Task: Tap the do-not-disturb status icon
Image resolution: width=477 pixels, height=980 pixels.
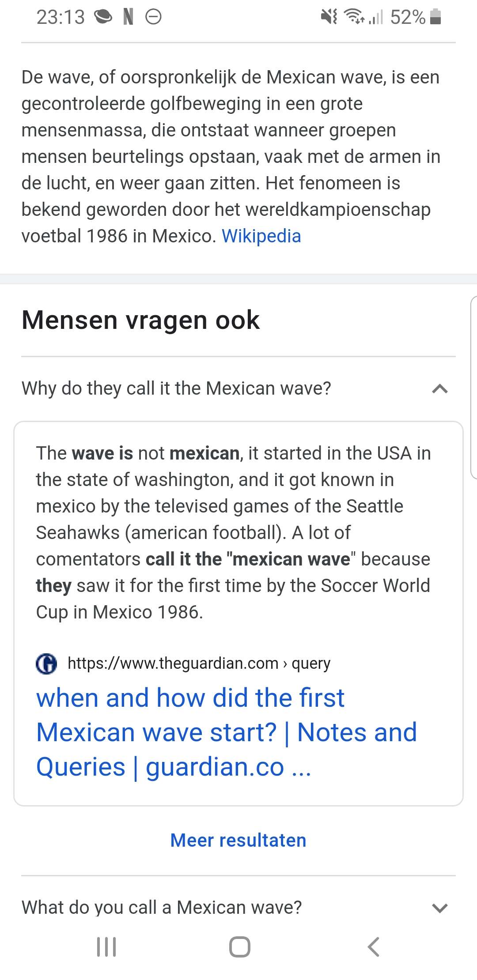Action: (153, 17)
